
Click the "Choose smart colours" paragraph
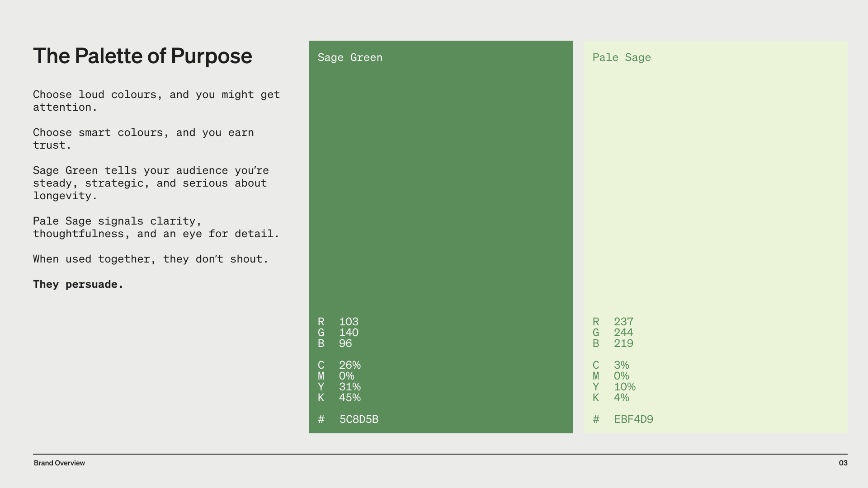point(143,139)
